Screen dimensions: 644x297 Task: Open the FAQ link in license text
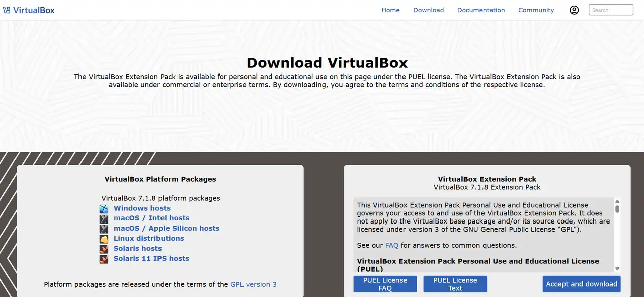tap(392, 246)
